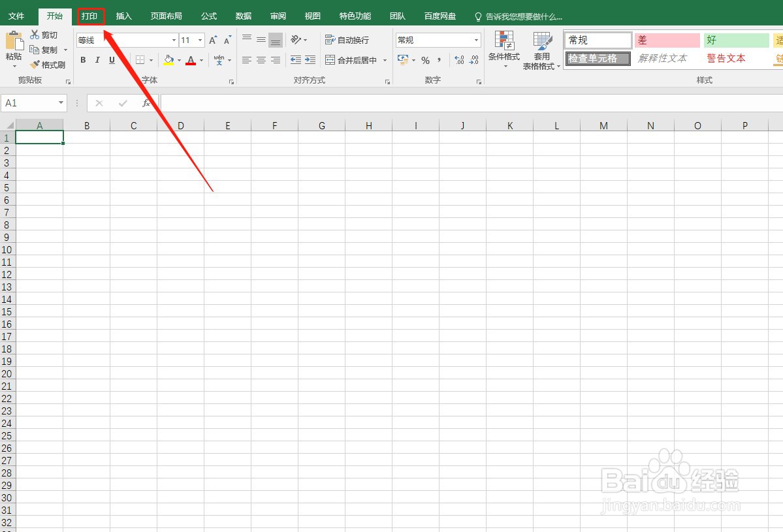Open the font size 11 dropdown
This screenshot has height=532, width=783.
[200, 40]
